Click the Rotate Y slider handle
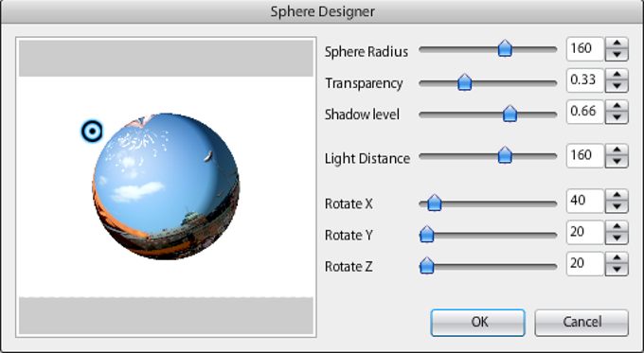This screenshot has width=644, height=353. (427, 234)
